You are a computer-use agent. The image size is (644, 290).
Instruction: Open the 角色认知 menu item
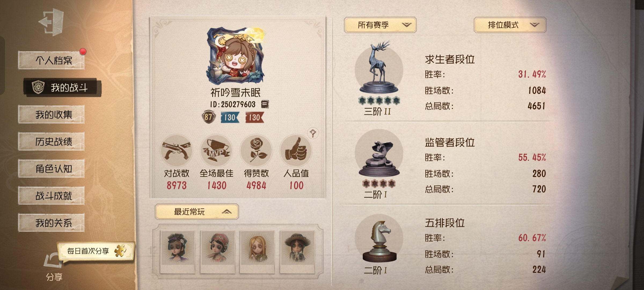(51, 169)
